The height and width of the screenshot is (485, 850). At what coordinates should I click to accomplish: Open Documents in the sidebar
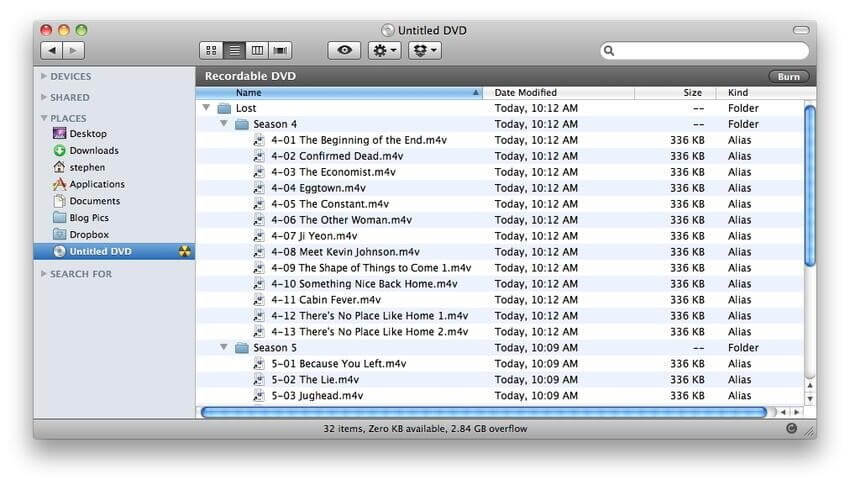[x=94, y=201]
